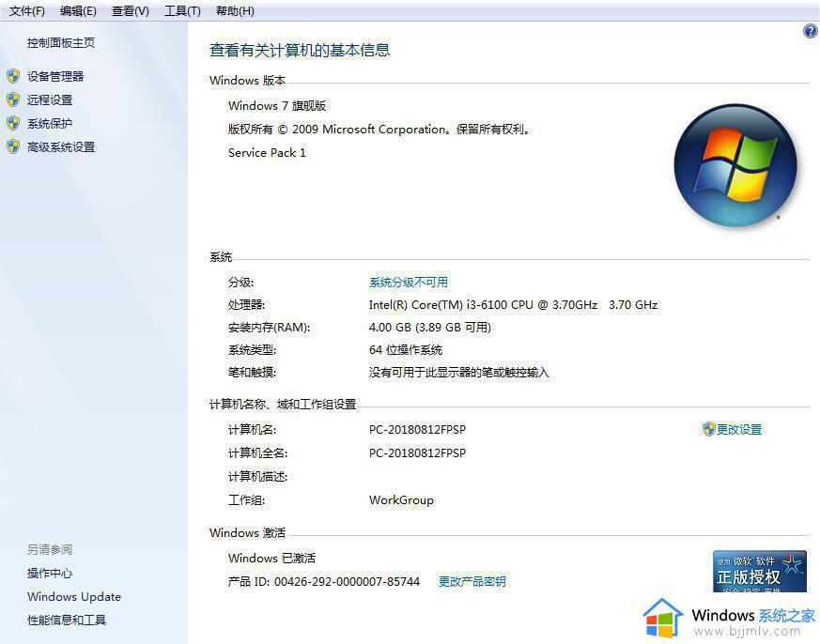Click the 正版授权 genuine software badge
The height and width of the screenshot is (644, 820).
point(759,571)
